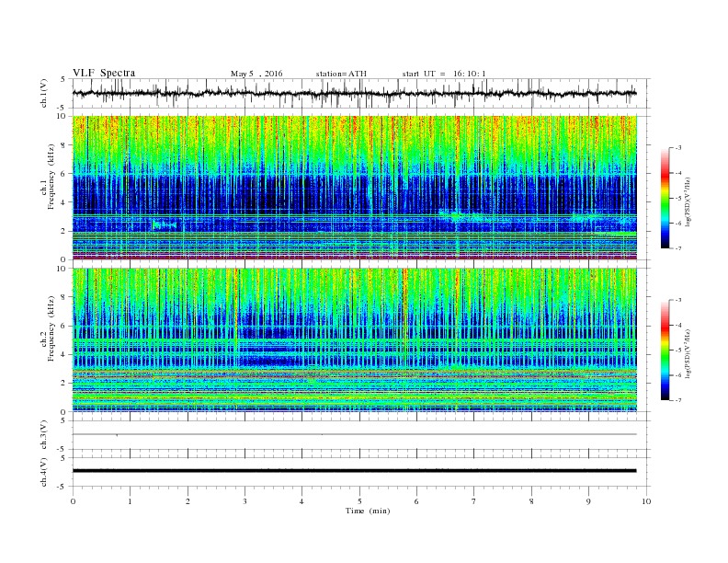Screen dimensions: 728x563
Task: Click the "-7" value on ch.1 colorbar
Action: pyautogui.click(x=678, y=248)
